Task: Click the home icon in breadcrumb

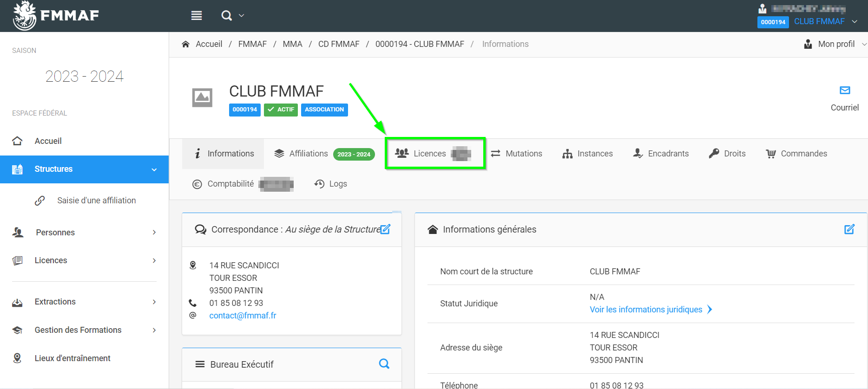Action: tap(185, 44)
